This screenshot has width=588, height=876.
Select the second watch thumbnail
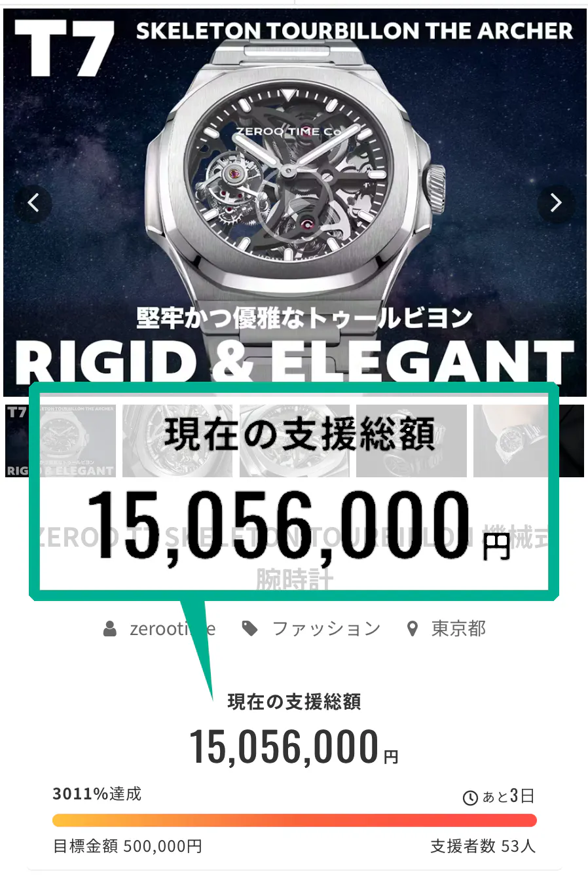point(177,441)
